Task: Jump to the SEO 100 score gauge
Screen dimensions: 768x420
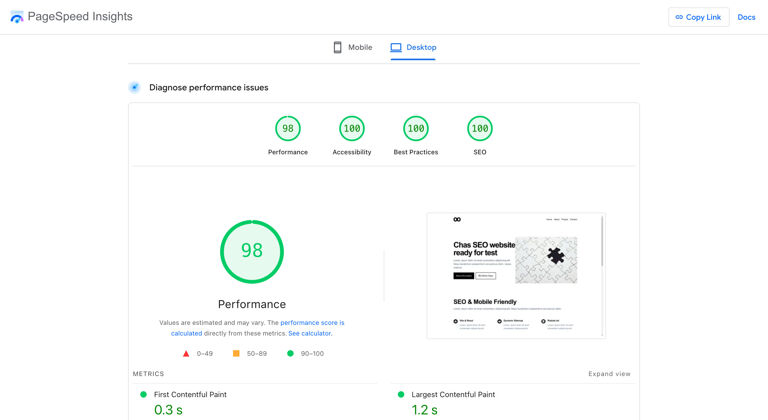Action: pyautogui.click(x=480, y=128)
